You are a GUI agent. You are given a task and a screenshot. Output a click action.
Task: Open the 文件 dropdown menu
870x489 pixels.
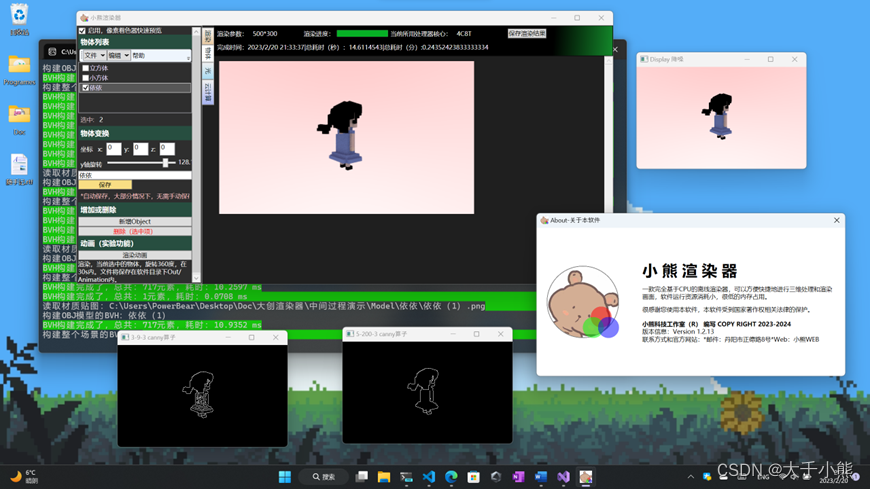click(x=94, y=56)
